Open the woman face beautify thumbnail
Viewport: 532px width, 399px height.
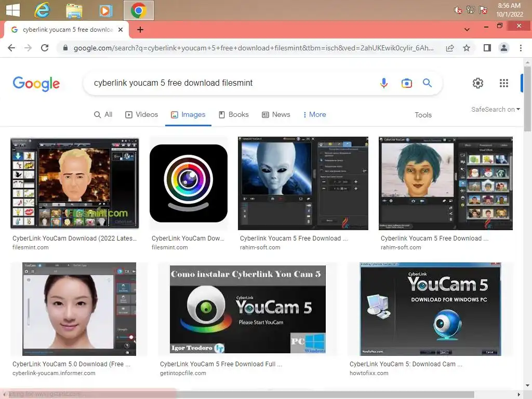point(79,309)
